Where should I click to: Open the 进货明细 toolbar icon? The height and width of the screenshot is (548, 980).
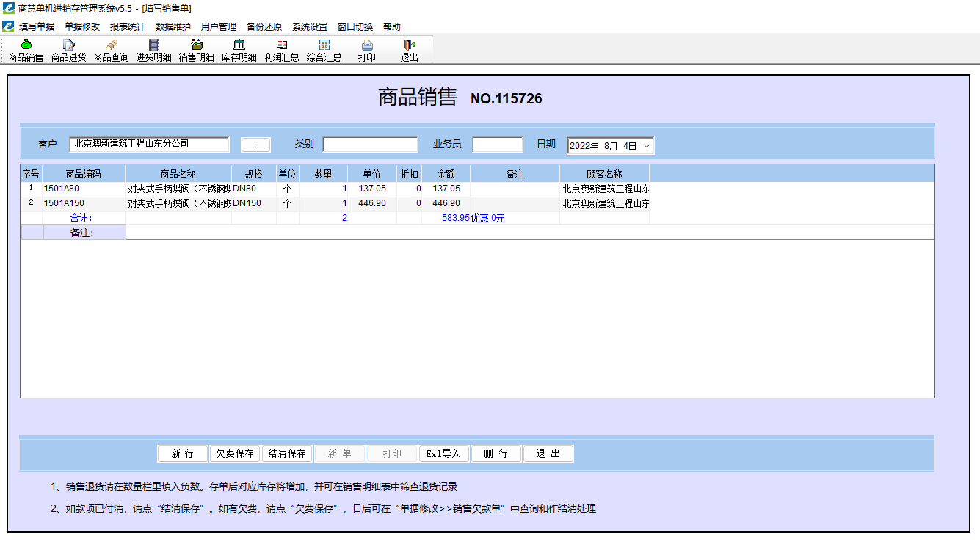(x=153, y=51)
